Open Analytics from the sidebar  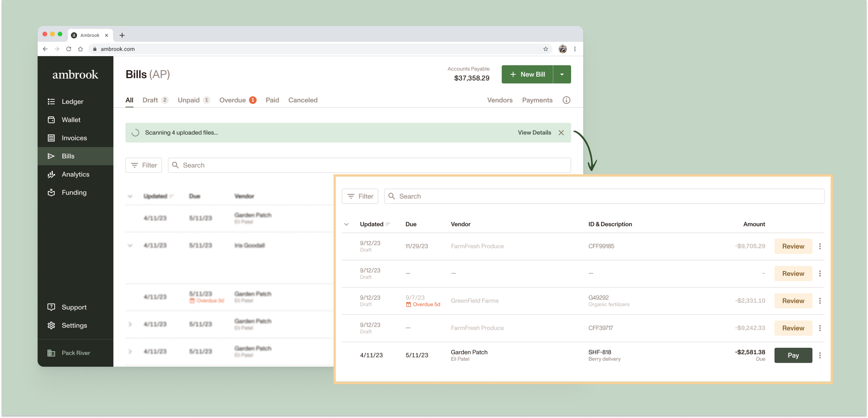click(75, 174)
